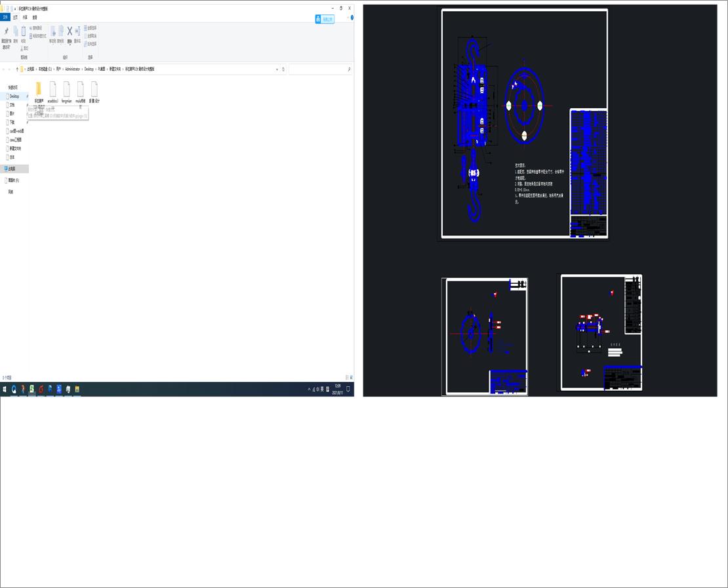Expand the chevron after Desktop in the breadcrumb
Screen dimensions: 728x588
pyautogui.click(x=96, y=69)
